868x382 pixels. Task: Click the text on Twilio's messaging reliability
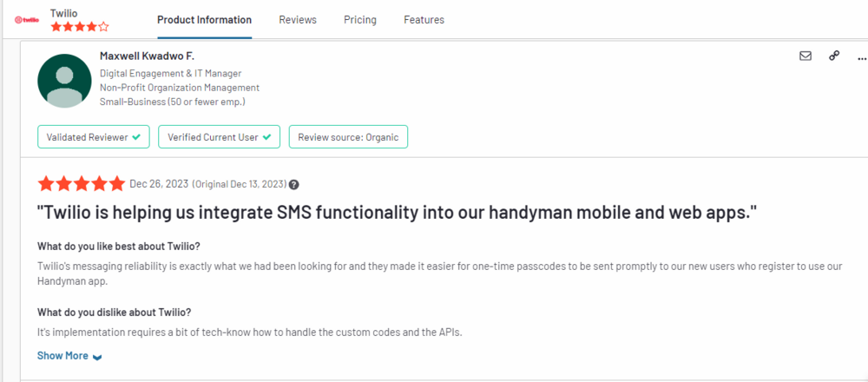(440, 273)
